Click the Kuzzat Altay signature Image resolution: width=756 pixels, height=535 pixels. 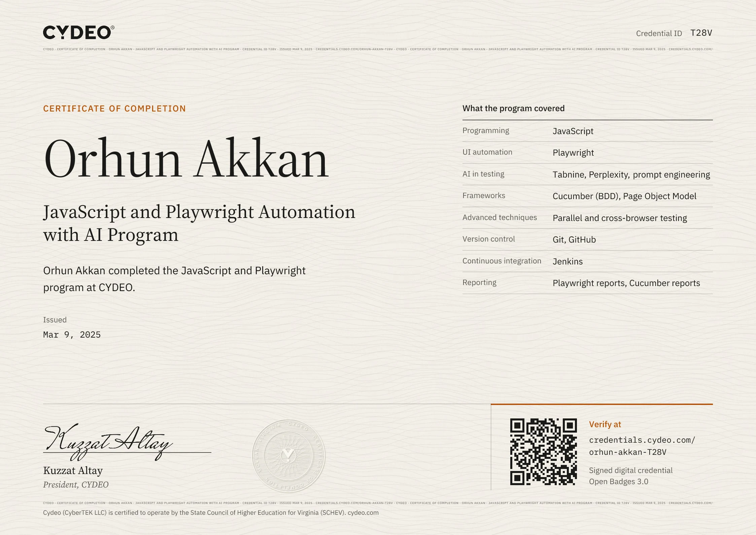[x=108, y=442]
